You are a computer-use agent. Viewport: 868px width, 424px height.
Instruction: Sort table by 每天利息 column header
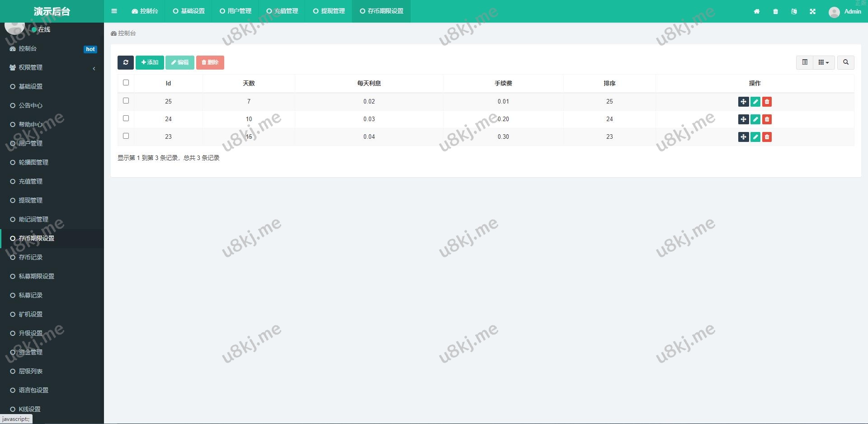tap(369, 83)
